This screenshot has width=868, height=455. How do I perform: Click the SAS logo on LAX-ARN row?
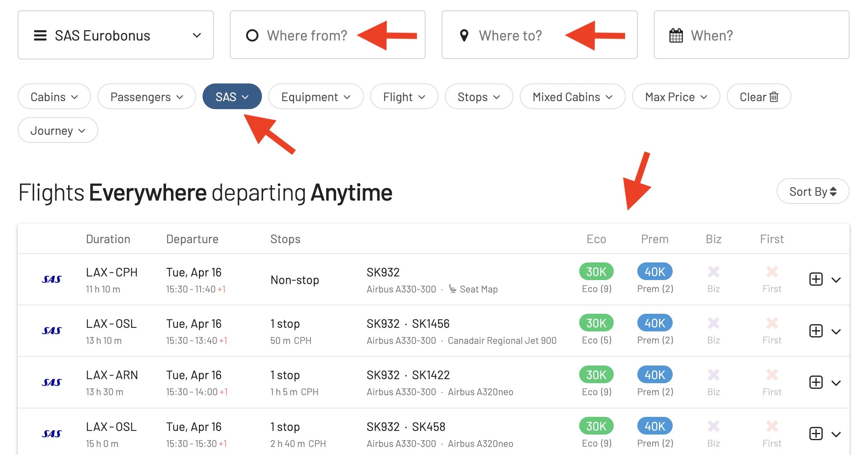click(x=52, y=382)
